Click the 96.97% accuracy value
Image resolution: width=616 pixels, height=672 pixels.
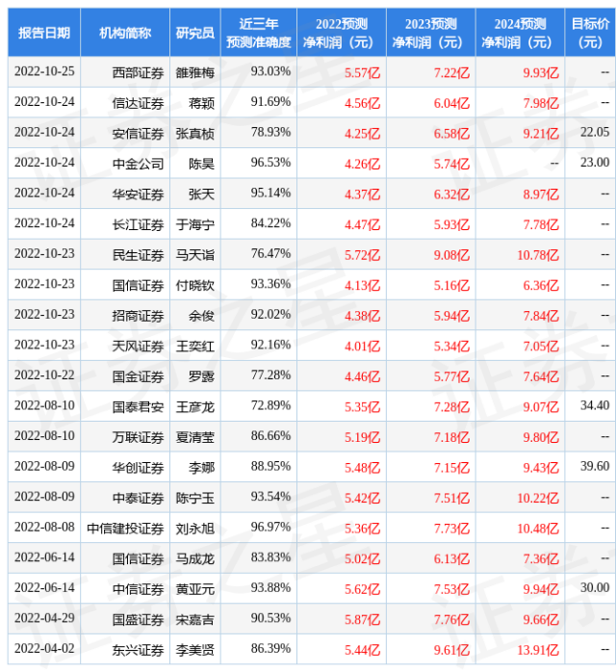pyautogui.click(x=270, y=527)
